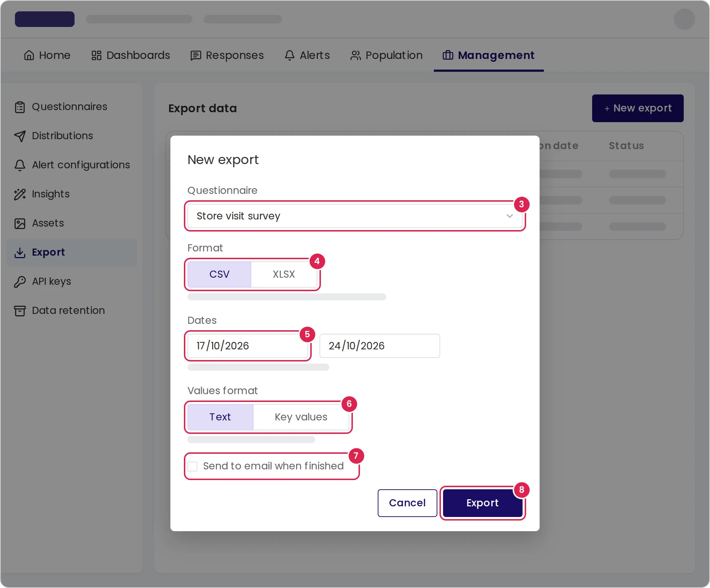Click the API keys key icon
Screen dimensions: 710x588
point(20,282)
